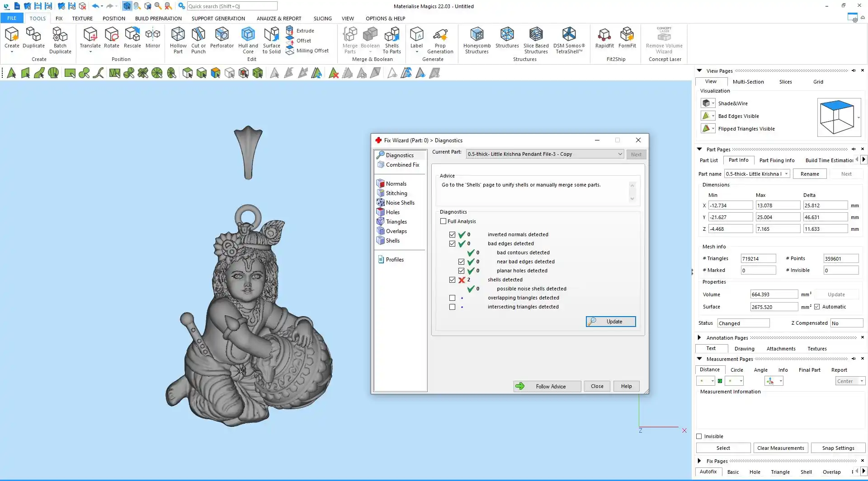Open the Honeycomb Structures tool
This screenshot has width=868, height=481.
[476, 40]
